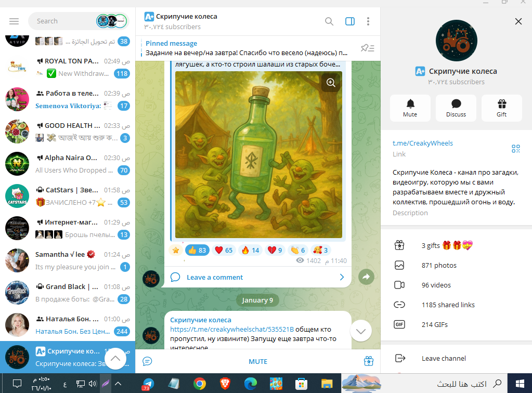Screen dimensions: 532x393
Task: Open Наталья Бон. group chat
Action: [68, 325]
